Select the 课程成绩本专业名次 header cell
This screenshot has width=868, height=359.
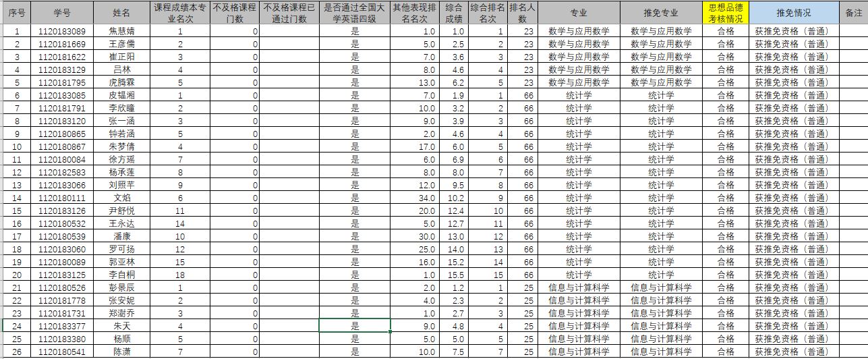coord(179,13)
